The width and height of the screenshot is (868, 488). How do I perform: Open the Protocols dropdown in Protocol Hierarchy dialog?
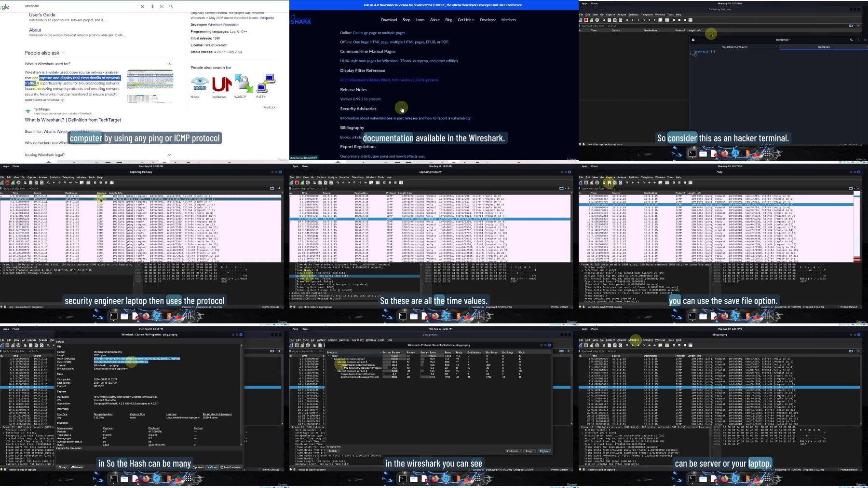[514, 451]
